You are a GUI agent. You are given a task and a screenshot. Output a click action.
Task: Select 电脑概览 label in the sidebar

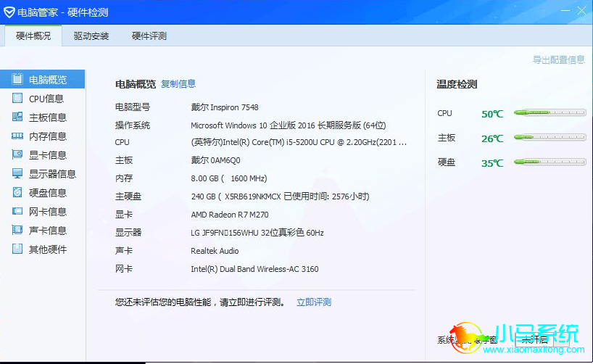[48, 80]
